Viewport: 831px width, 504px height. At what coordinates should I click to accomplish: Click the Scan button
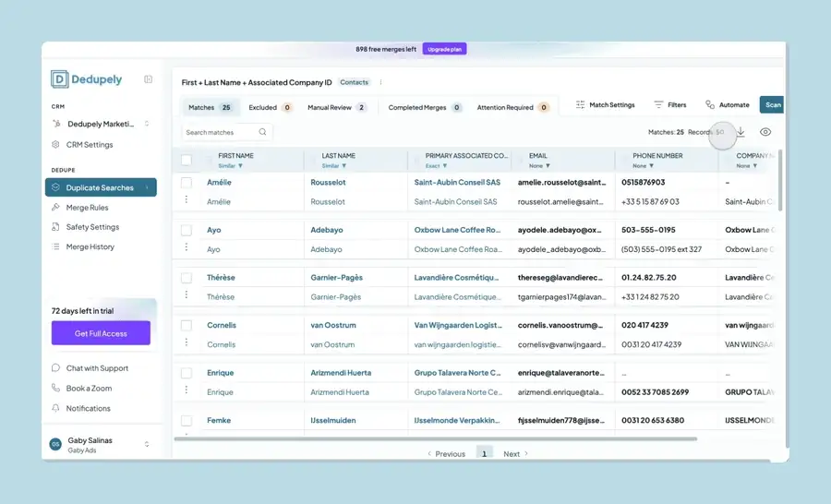click(772, 105)
